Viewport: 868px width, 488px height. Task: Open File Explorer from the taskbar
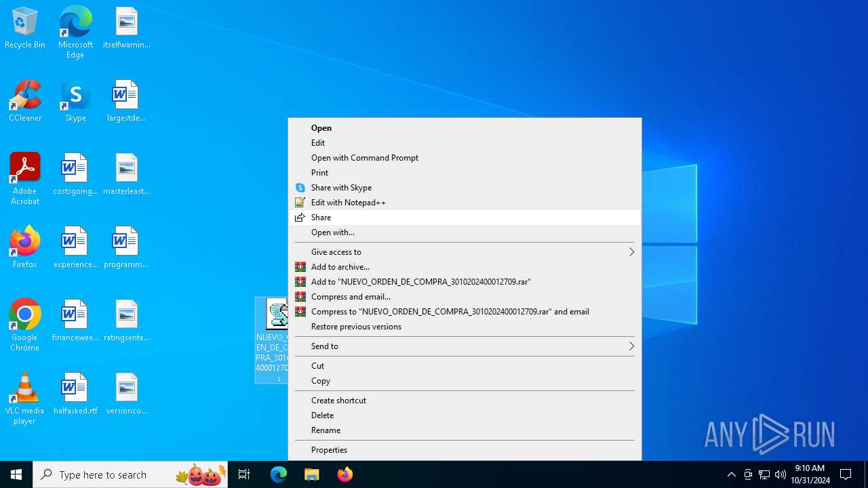pyautogui.click(x=311, y=474)
